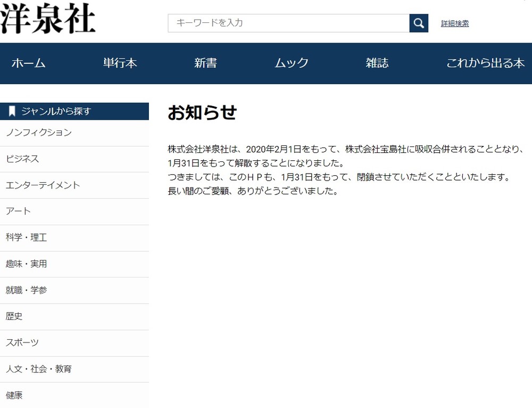Viewport: 532px width, 408px height.
Task: Select the 単行本 navigation item
Action: pyautogui.click(x=119, y=63)
